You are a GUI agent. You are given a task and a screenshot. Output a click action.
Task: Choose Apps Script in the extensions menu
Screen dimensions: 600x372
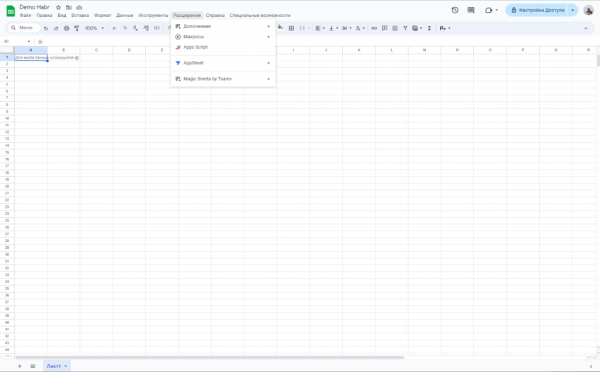coord(223,47)
